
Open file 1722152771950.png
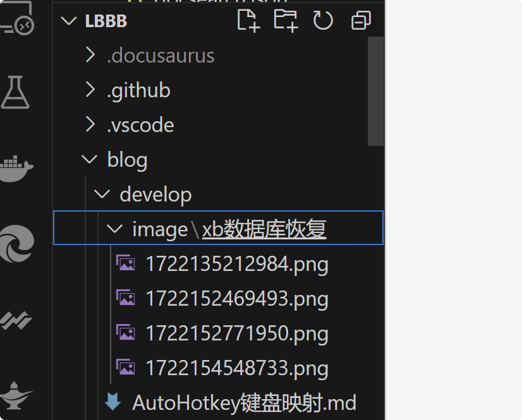pos(237,333)
